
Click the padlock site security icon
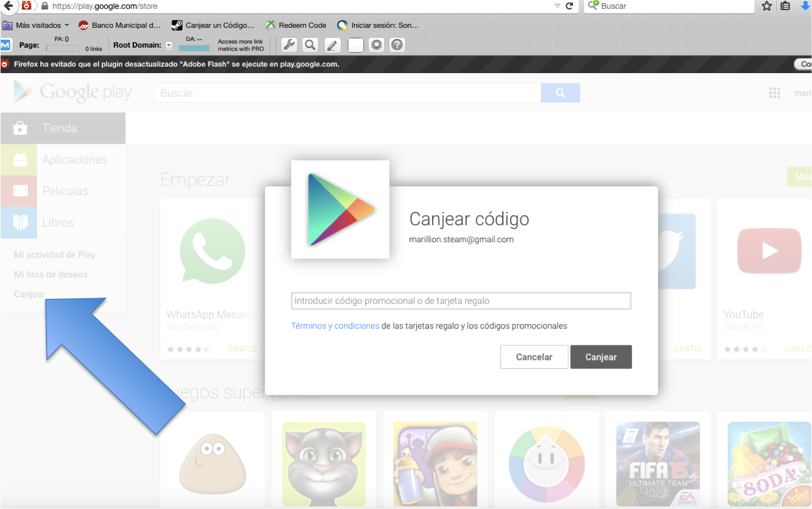coord(45,6)
